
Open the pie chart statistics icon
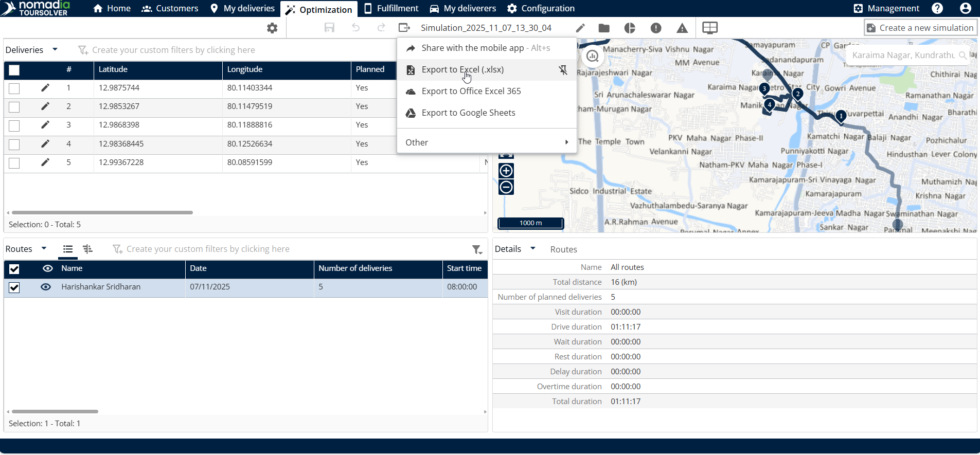point(630,28)
